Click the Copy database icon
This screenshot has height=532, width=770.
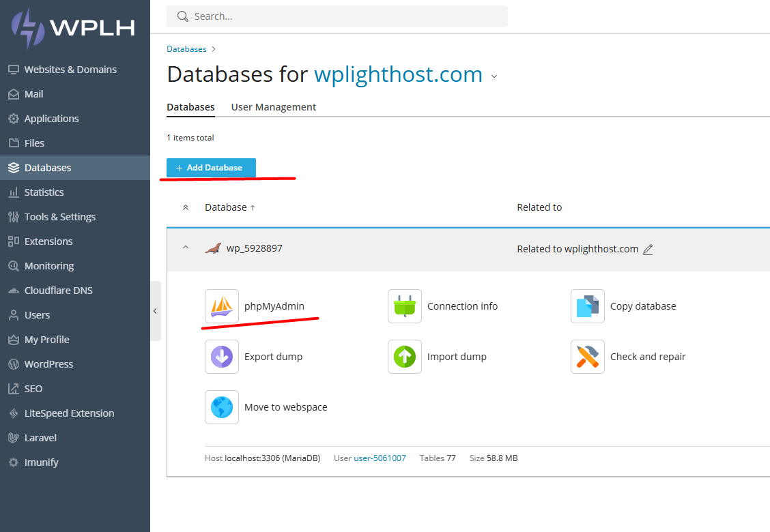pos(587,306)
